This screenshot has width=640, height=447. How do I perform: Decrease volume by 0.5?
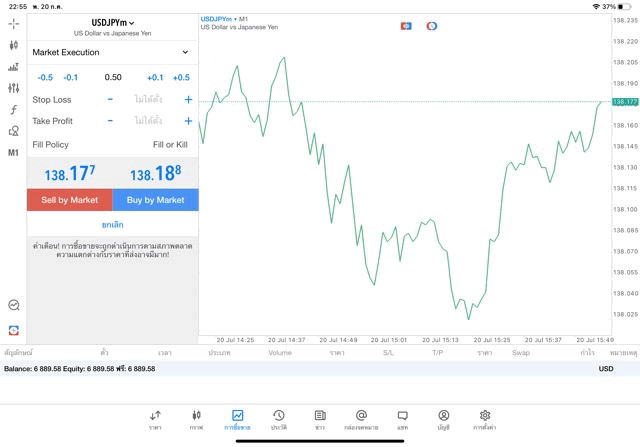45,78
